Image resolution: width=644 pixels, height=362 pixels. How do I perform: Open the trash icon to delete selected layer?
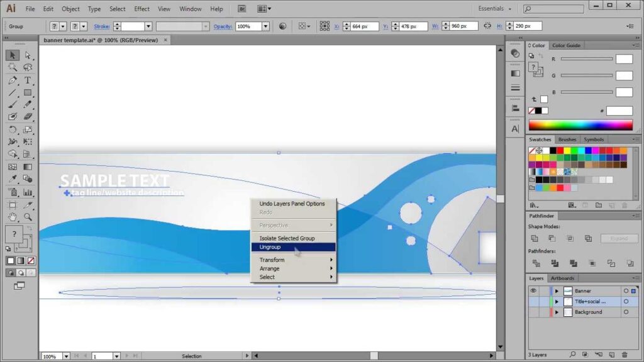tap(625, 354)
